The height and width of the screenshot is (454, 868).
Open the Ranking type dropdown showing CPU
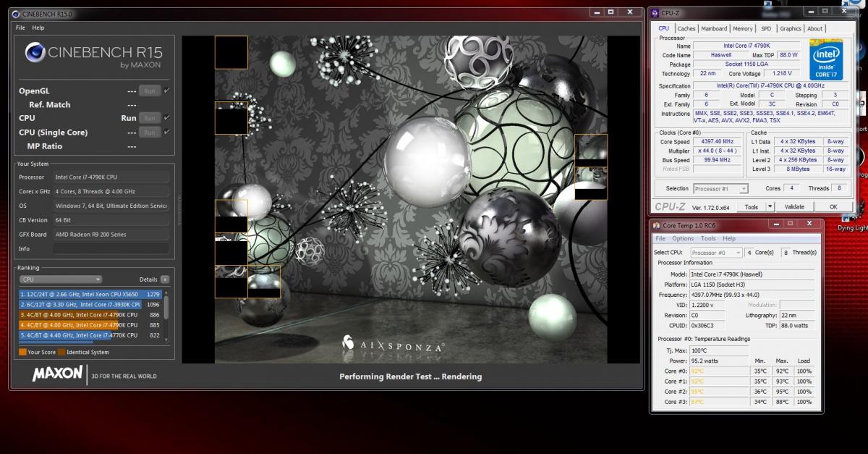tap(61, 279)
